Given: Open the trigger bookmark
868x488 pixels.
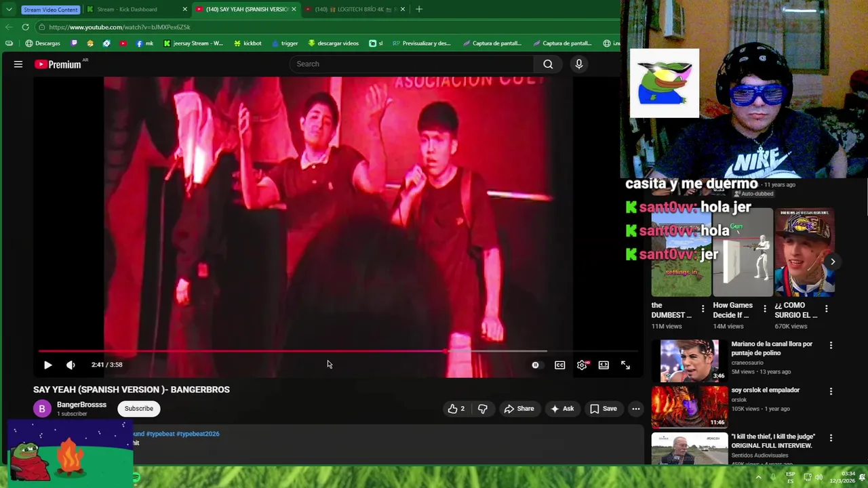Looking at the screenshot, I should click(285, 43).
